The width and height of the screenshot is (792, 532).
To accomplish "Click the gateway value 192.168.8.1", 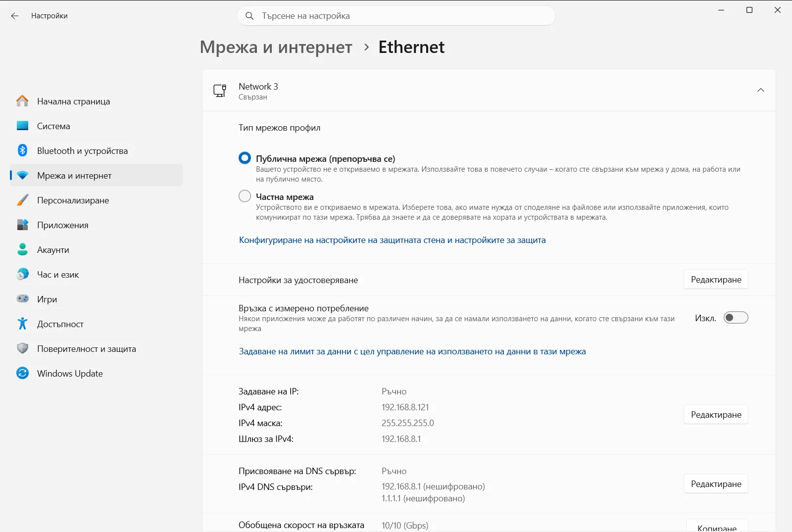I will coord(401,439).
